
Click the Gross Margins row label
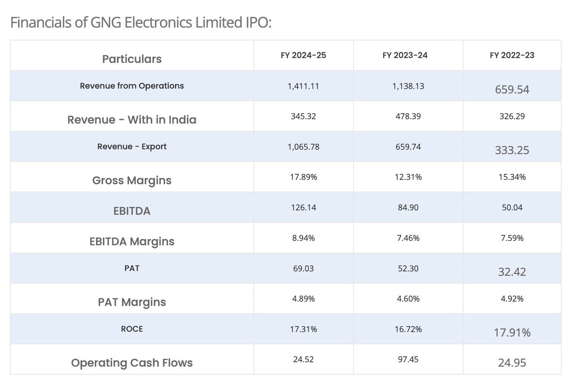pos(132,180)
